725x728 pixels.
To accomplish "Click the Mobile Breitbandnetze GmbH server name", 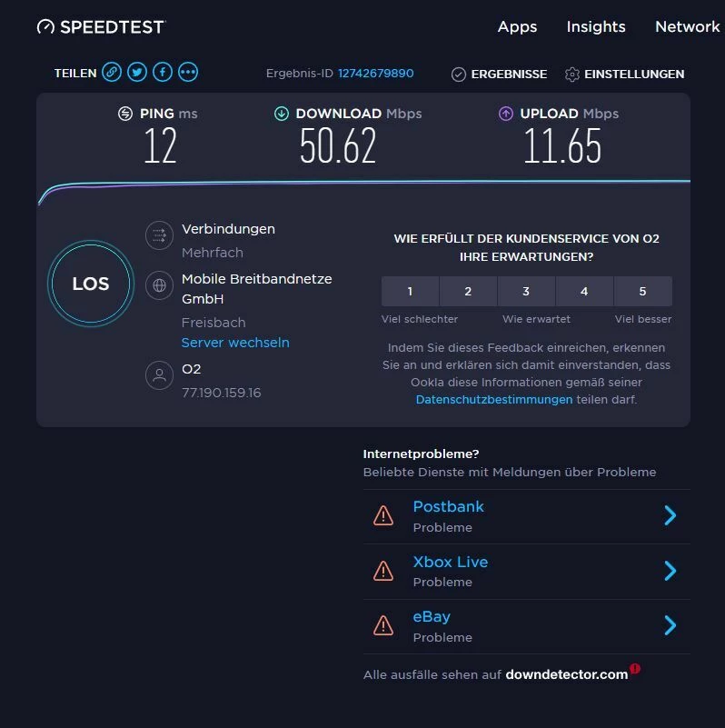I will tap(257, 289).
